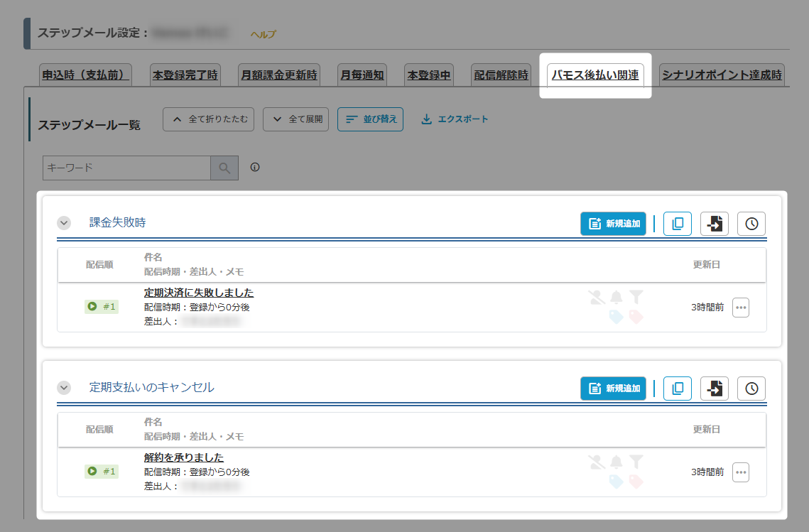Click 新規追加 button in 課金失敗時 section
809x532 pixels.
[613, 224]
